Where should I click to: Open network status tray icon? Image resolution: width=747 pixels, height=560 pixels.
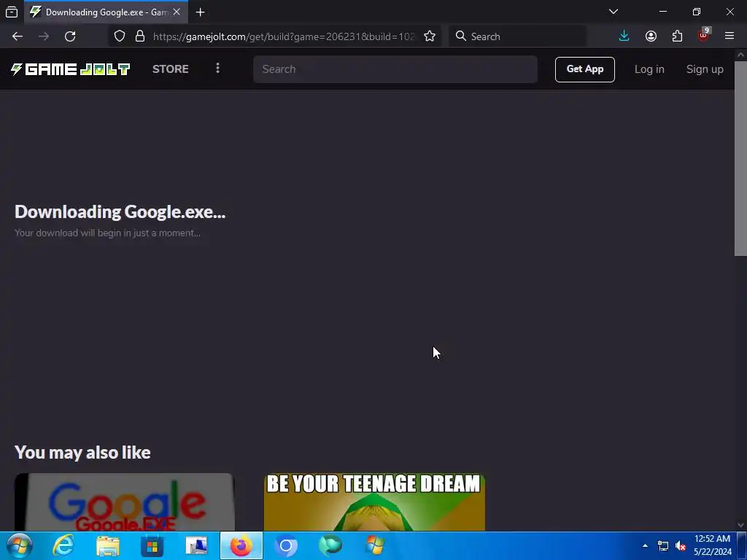point(663,545)
